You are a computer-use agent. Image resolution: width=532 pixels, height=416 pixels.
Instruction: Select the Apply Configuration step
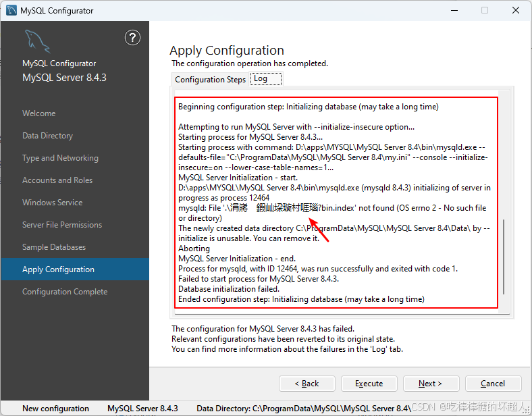pyautogui.click(x=75, y=269)
